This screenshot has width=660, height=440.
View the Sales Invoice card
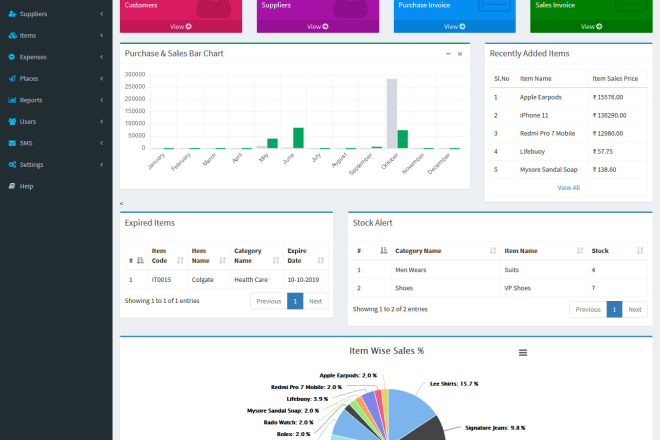coord(591,27)
